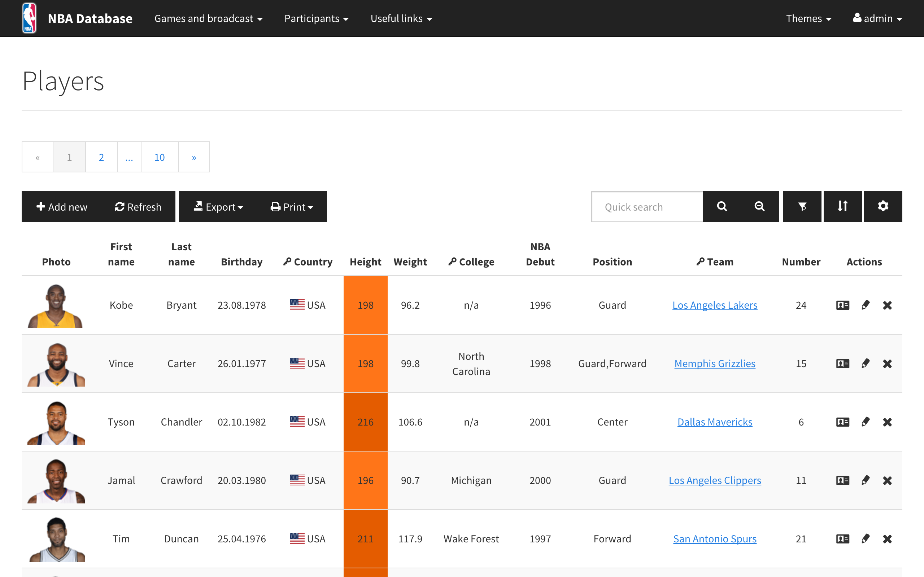This screenshot has width=924, height=577.
Task: Open advanced search via the second magnifier icon
Action: click(759, 206)
